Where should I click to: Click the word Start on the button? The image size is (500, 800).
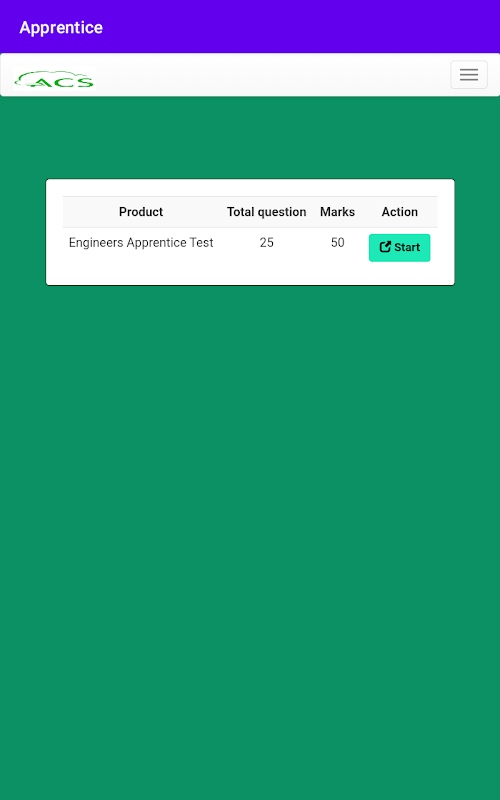click(407, 247)
